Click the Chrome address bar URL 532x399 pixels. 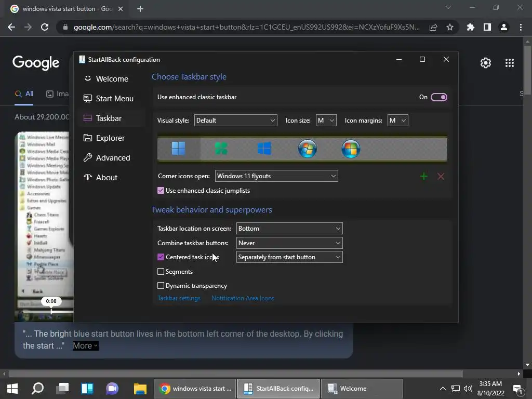246,27
